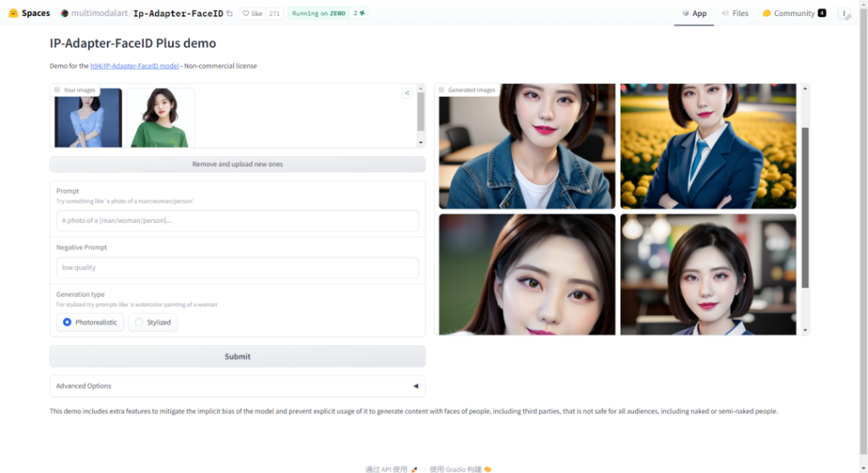Select the uploaded green shirt image thumbnail
This screenshot has width=868, height=473.
tap(160, 118)
